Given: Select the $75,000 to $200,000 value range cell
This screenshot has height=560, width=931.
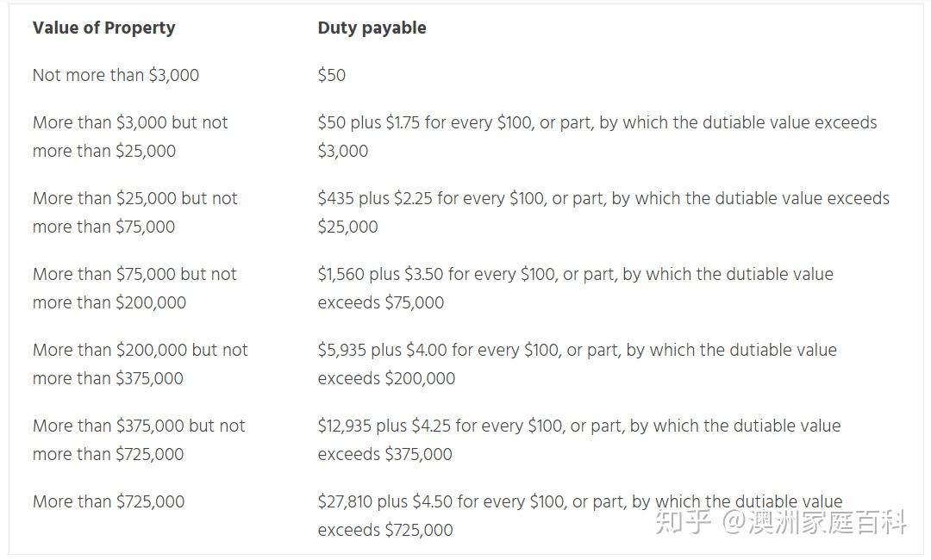Looking at the screenshot, I should [x=134, y=288].
